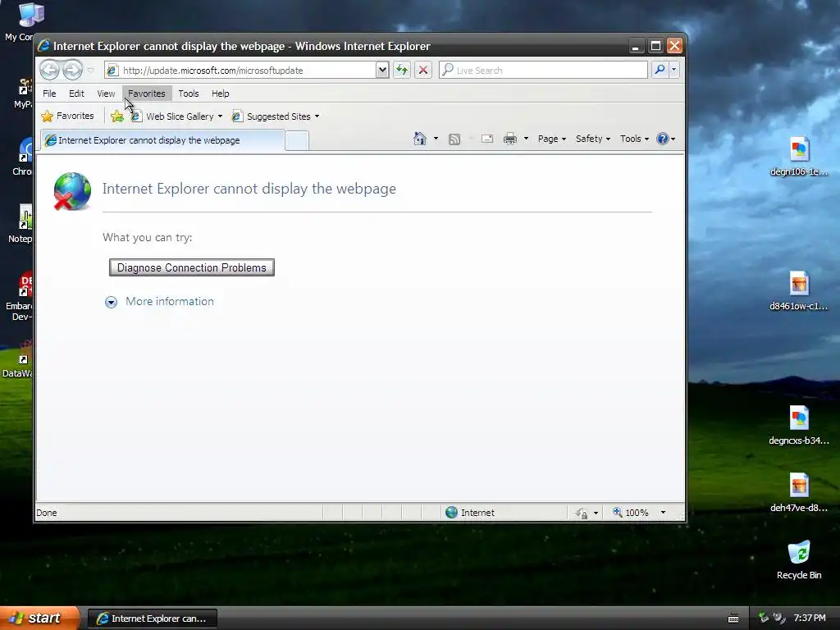Click the Protected Mode security status icon
The image size is (840, 630).
[582, 514]
